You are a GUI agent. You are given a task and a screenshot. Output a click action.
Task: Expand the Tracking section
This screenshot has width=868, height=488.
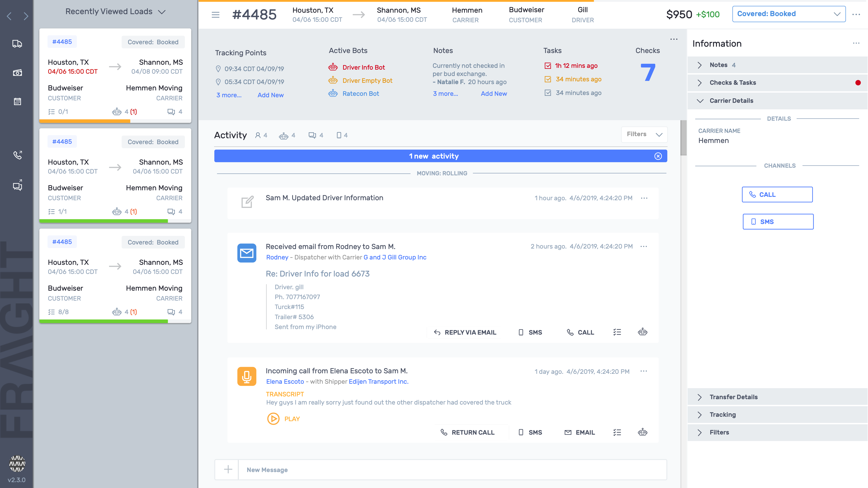click(x=778, y=415)
